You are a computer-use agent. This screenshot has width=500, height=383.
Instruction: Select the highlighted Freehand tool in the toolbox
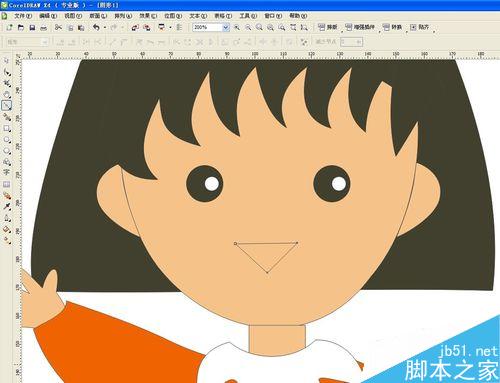pyautogui.click(x=7, y=105)
